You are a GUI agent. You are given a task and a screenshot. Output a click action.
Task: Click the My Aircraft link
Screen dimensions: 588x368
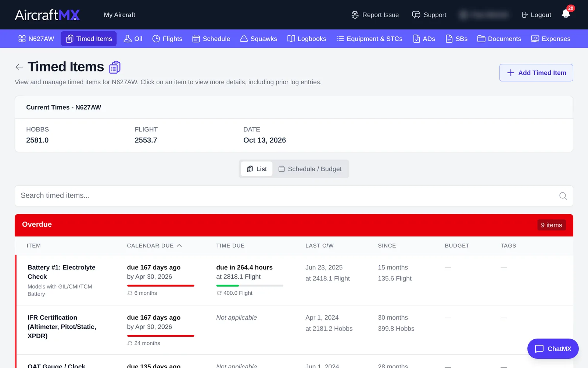tap(119, 15)
